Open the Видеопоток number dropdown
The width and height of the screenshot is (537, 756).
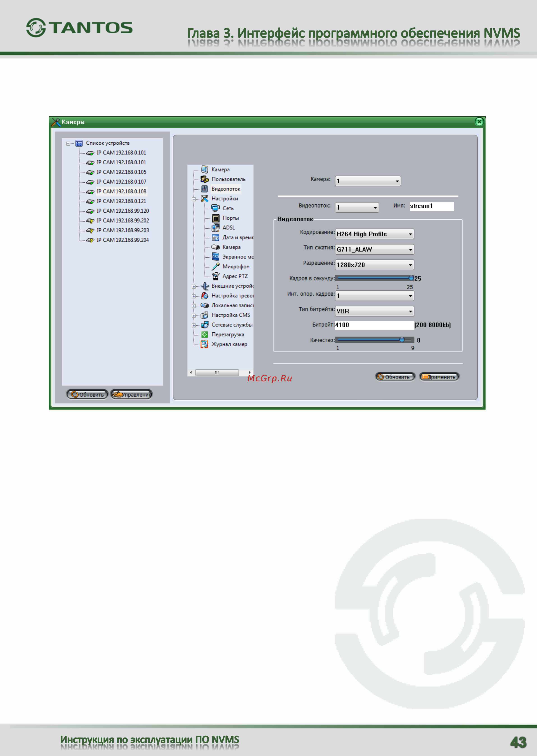(x=357, y=207)
